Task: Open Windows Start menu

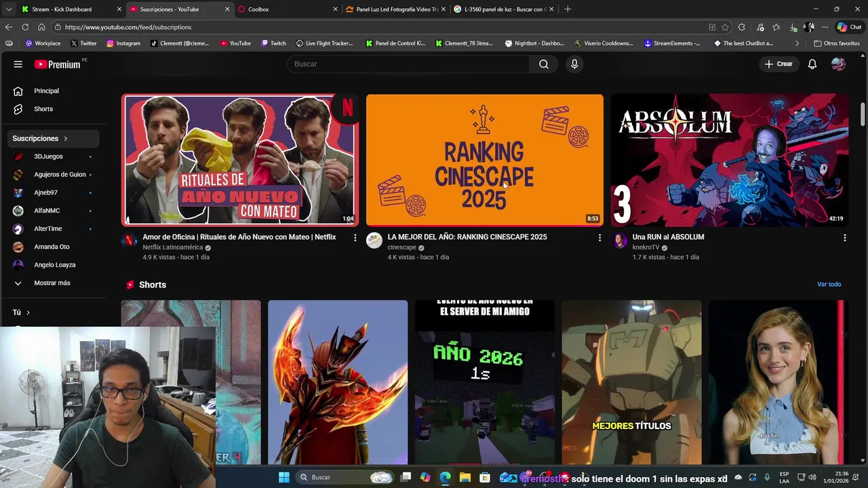Action: pos(284,477)
